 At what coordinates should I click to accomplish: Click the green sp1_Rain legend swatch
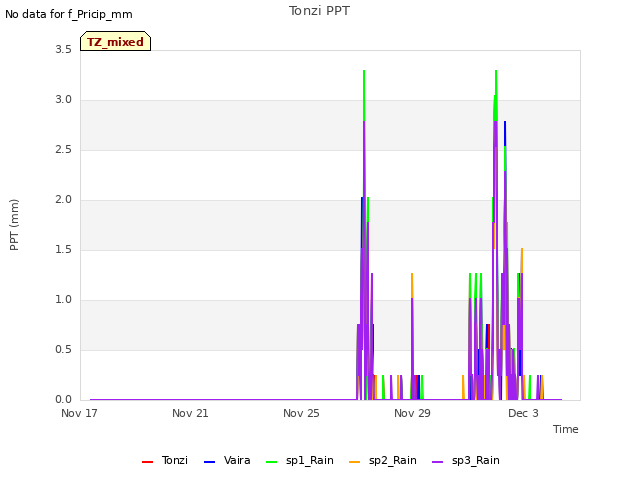pyautogui.click(x=271, y=462)
